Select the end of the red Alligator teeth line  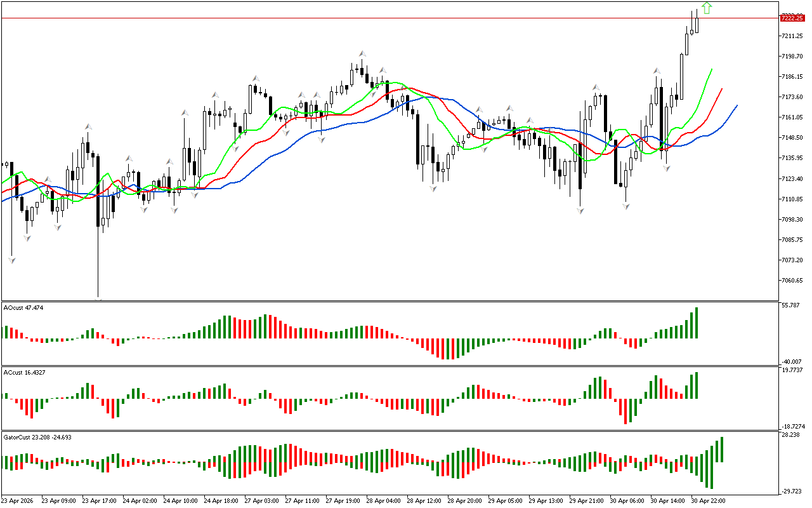[x=721, y=90]
